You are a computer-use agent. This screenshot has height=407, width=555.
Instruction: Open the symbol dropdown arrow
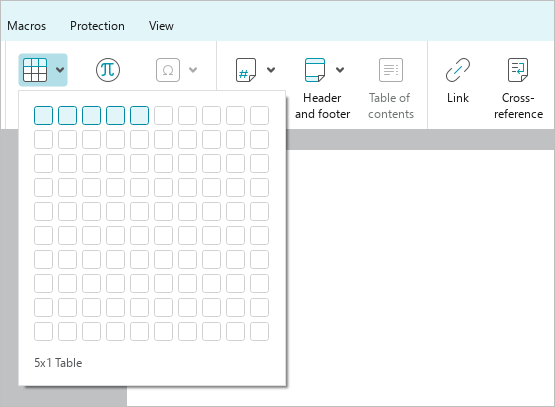click(193, 70)
